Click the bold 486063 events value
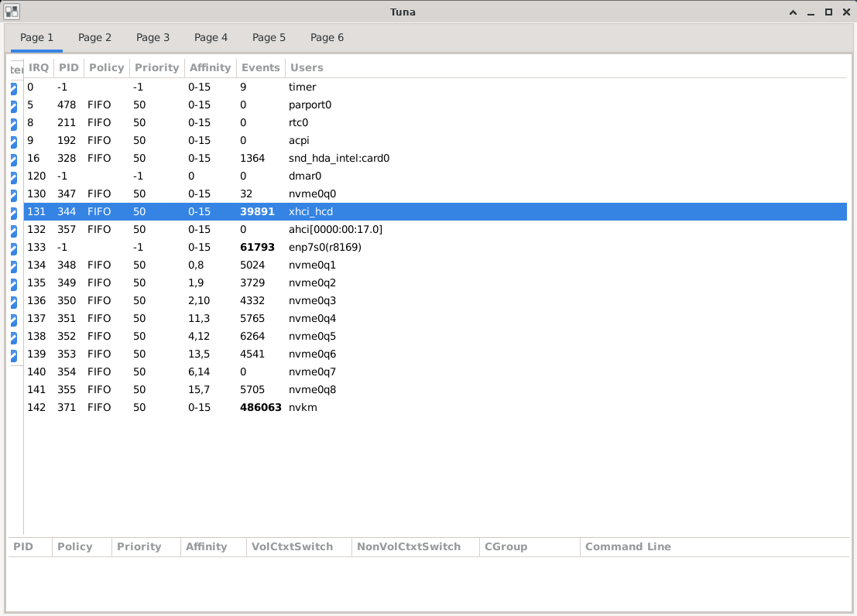857x616 pixels. point(261,407)
